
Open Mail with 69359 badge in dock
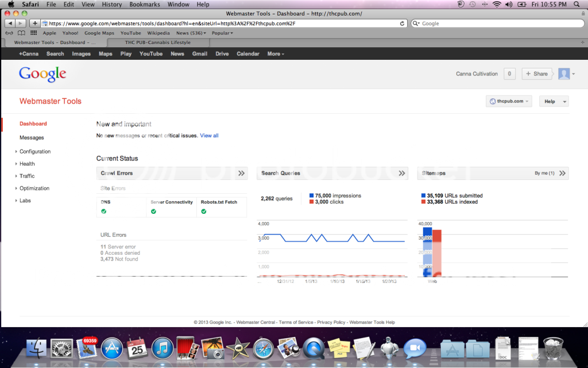click(x=87, y=349)
